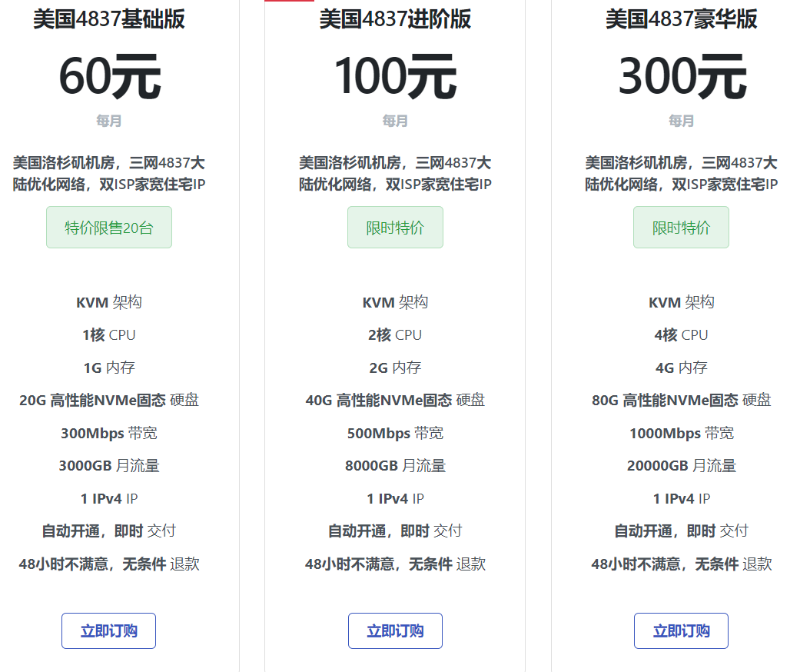Viewport: 800px width, 672px height.
Task: Click the 100元 price text
Action: (395, 77)
